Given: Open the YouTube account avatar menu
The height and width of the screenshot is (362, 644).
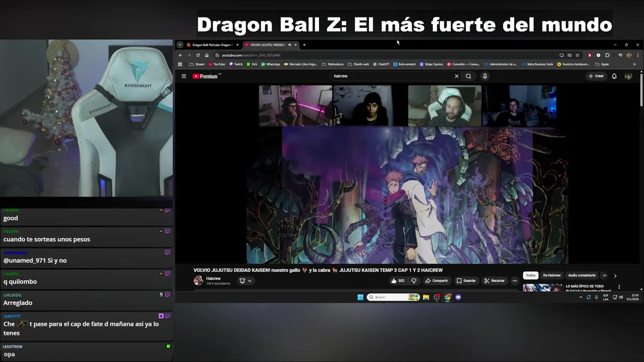Looking at the screenshot, I should (x=628, y=76).
